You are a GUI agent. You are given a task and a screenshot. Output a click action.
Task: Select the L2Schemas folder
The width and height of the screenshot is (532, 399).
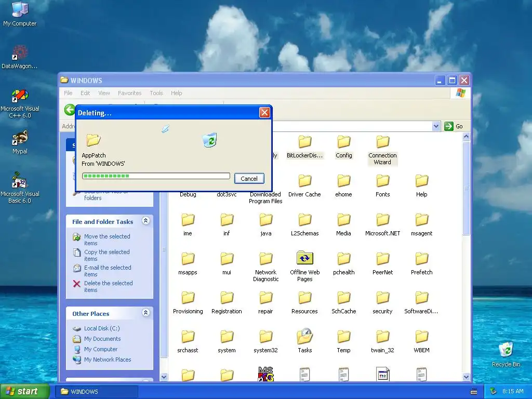click(x=304, y=224)
